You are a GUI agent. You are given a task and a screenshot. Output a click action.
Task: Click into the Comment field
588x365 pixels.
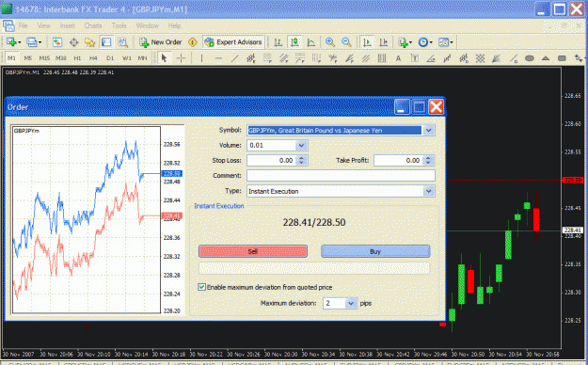pyautogui.click(x=341, y=175)
